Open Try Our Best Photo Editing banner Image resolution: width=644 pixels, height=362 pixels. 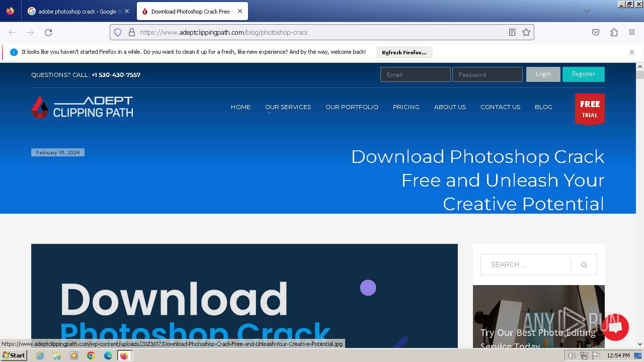point(538,317)
